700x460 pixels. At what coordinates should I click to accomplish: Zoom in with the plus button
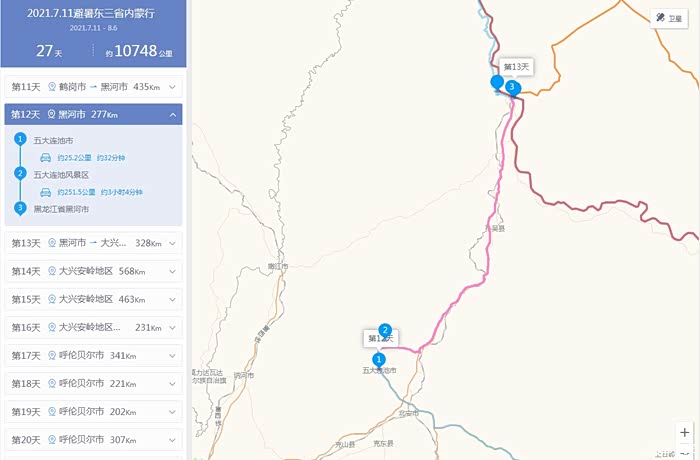[684, 432]
